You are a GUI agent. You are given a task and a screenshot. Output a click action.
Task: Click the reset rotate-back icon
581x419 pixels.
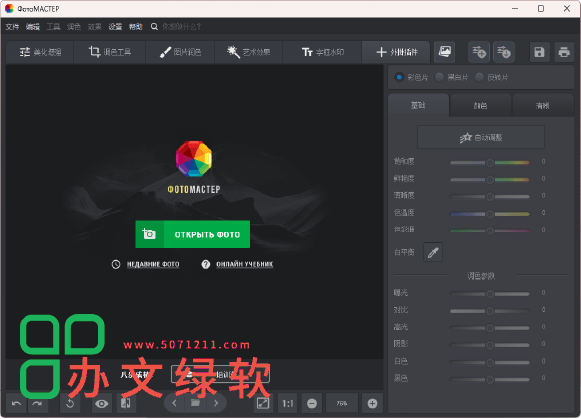(70, 403)
